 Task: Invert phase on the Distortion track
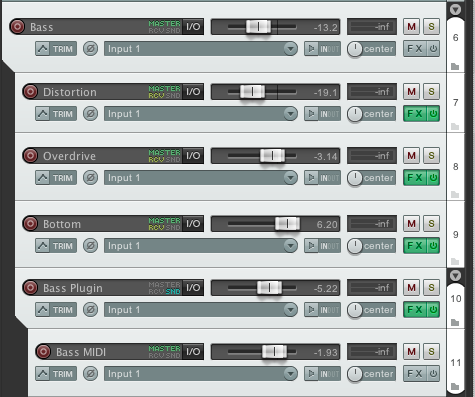tap(90, 114)
